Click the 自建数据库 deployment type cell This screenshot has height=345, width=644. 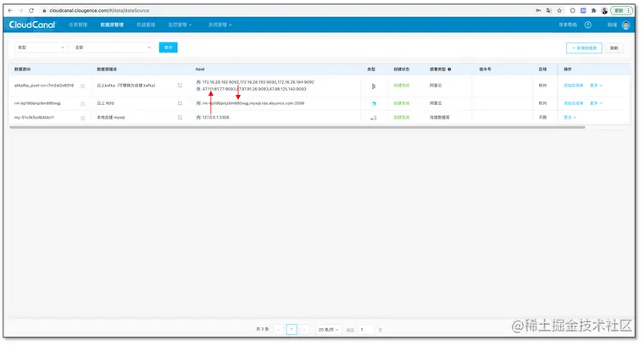(440, 118)
